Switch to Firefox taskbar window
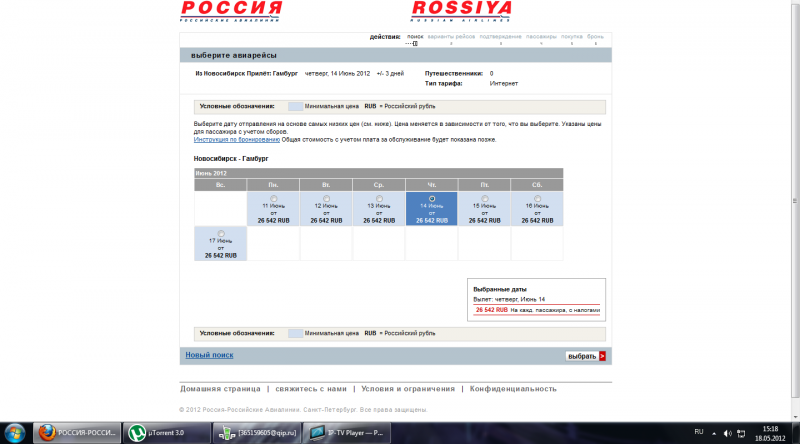Image resolution: width=800 pixels, height=444 pixels. (77, 433)
